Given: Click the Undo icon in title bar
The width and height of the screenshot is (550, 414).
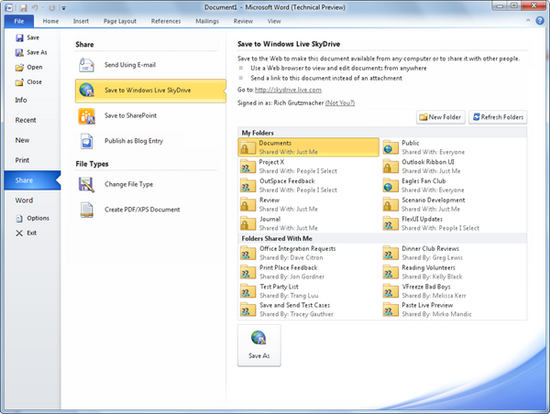Looking at the screenshot, I should coord(35,7).
